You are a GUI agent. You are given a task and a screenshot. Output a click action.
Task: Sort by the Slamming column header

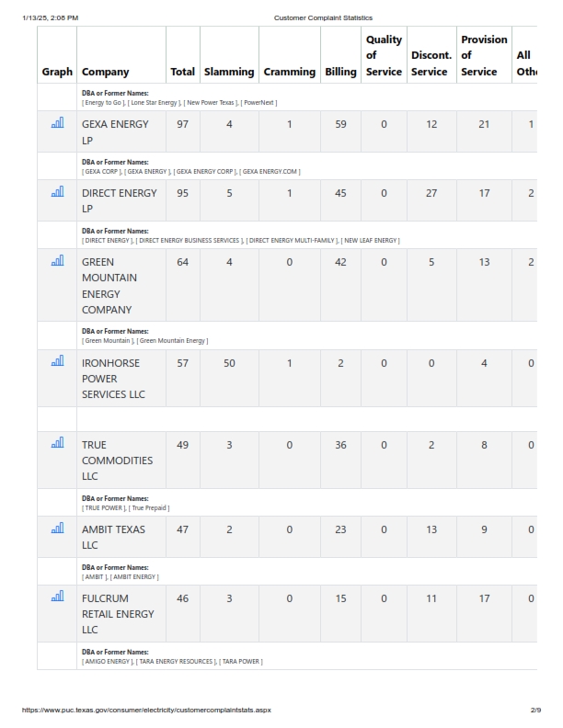click(x=229, y=72)
